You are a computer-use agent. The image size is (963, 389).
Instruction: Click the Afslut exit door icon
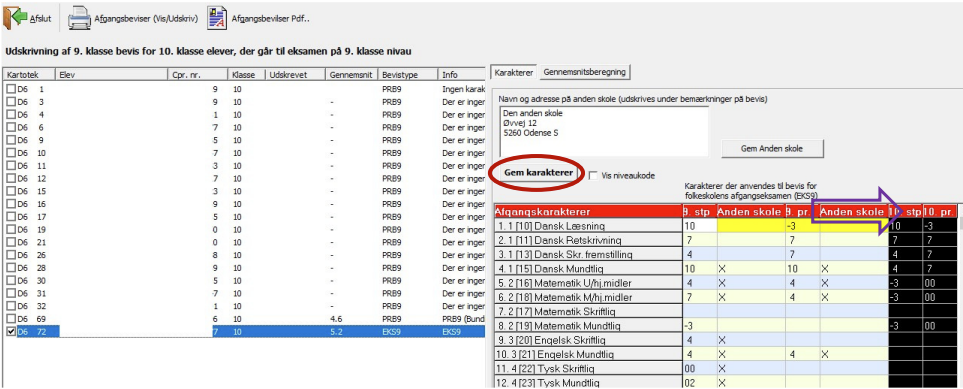(x=15, y=17)
